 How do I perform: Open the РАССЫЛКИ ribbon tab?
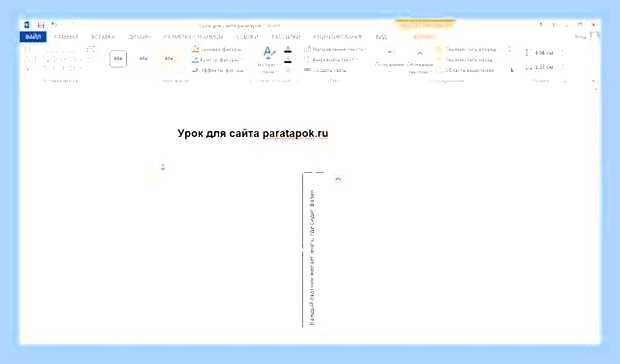click(x=285, y=37)
